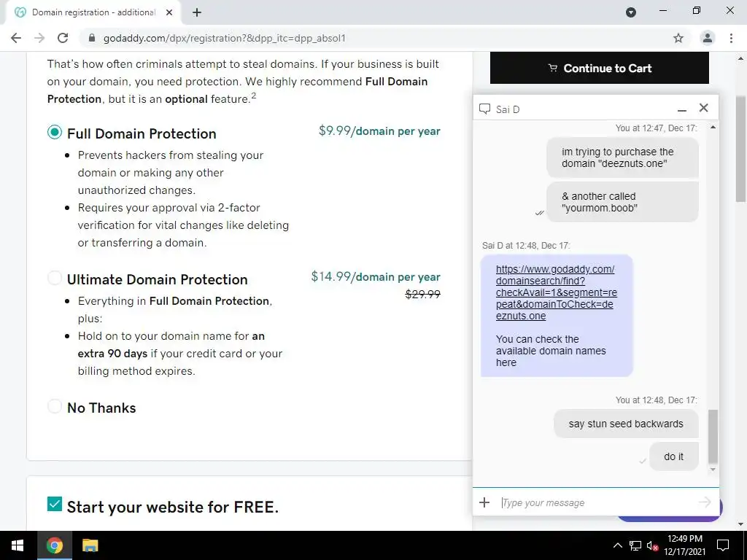Screen dimensions: 747x560
Task: Click the page scrollbar down arrow
Action: coord(741,524)
